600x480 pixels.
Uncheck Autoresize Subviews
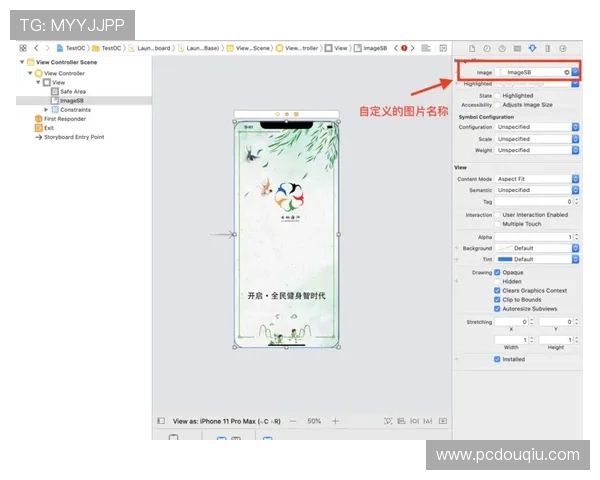(x=497, y=309)
